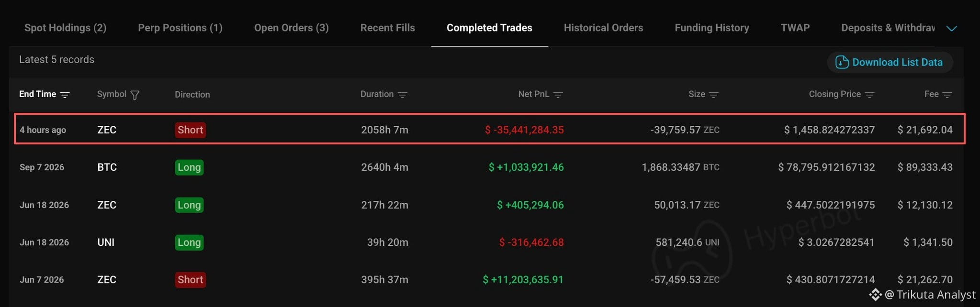Switch to the TWAP tab
Image resolution: width=980 pixels, height=307 pixels.
(795, 28)
